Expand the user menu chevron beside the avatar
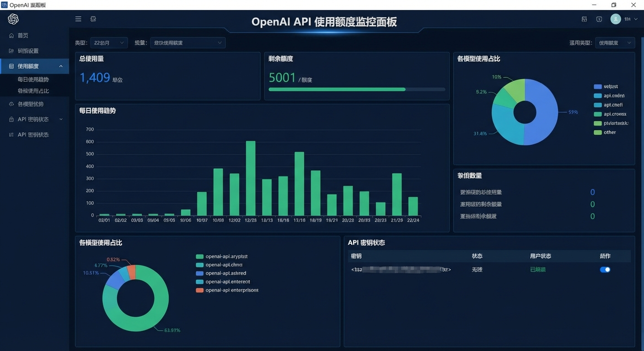Screen dimensions: 644x351 tap(636, 19)
